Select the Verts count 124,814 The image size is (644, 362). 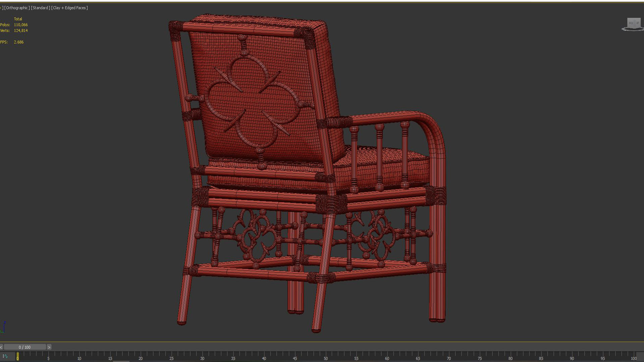pos(21,31)
